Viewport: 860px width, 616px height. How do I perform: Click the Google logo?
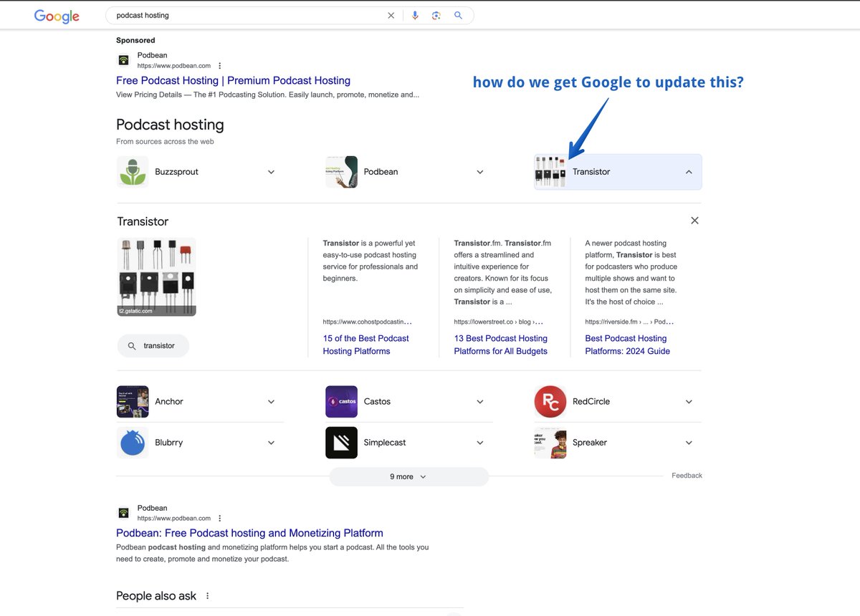[57, 16]
